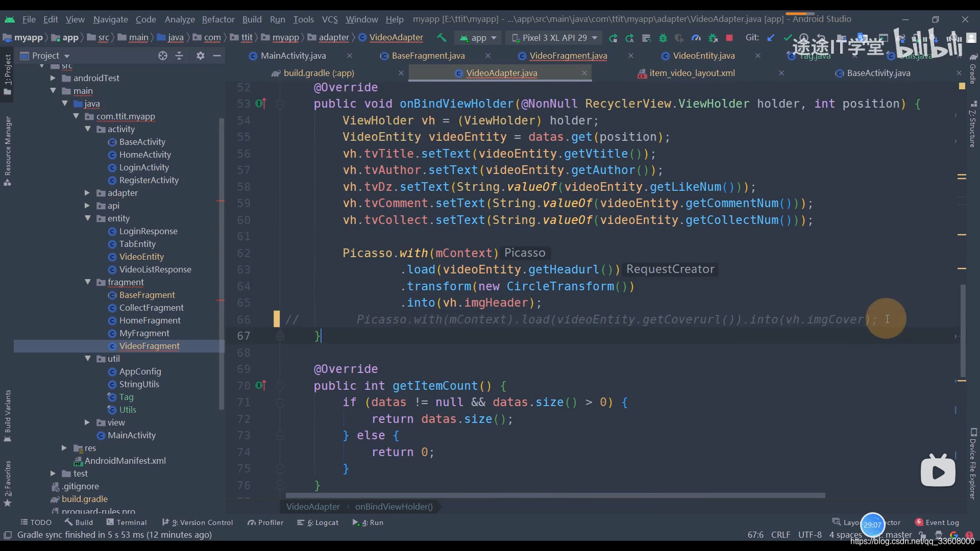Click Git Commit green checkmark
The height and width of the screenshot is (551, 980).
(x=788, y=38)
